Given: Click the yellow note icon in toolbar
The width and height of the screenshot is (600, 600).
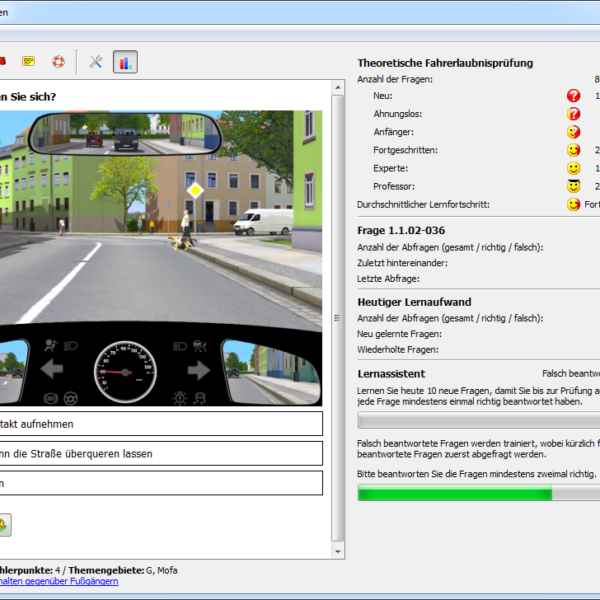Looking at the screenshot, I should coord(29,61).
